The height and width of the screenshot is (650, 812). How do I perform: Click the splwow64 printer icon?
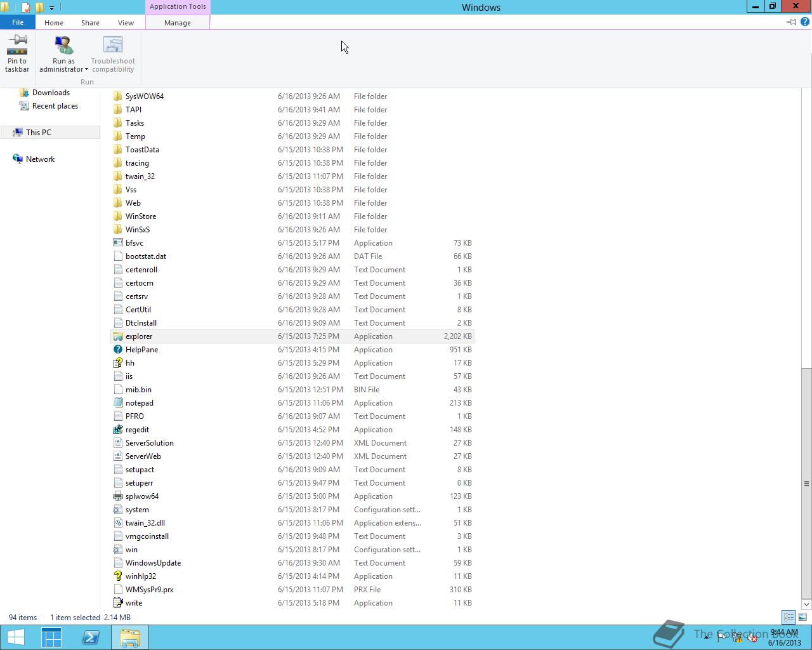(117, 496)
